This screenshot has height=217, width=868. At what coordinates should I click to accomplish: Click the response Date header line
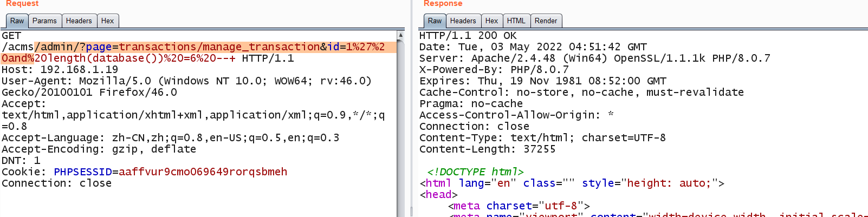click(x=533, y=47)
